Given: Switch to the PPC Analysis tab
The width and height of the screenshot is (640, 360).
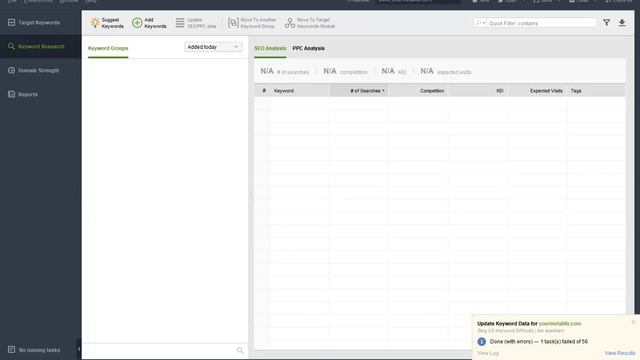Looking at the screenshot, I should pos(309,48).
